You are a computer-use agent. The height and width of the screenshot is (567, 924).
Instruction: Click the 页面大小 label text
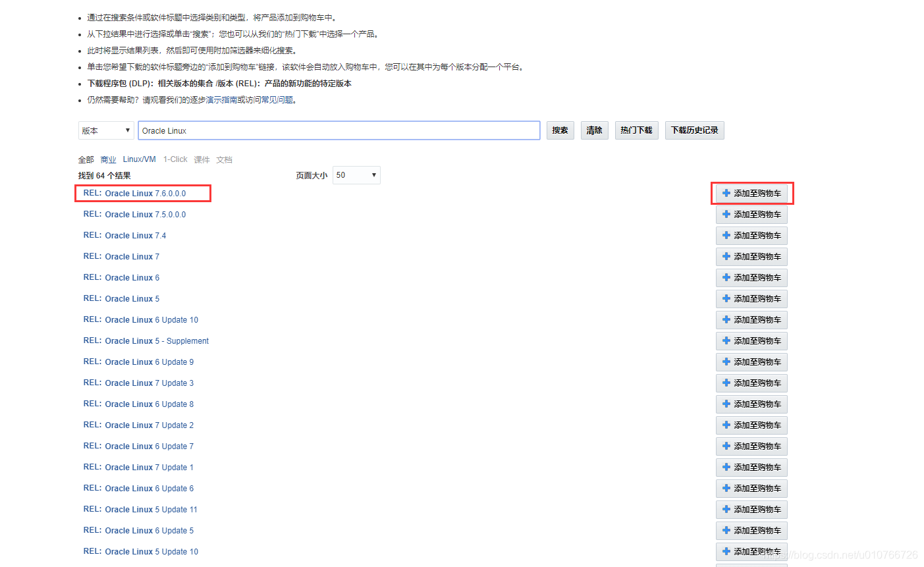(312, 175)
